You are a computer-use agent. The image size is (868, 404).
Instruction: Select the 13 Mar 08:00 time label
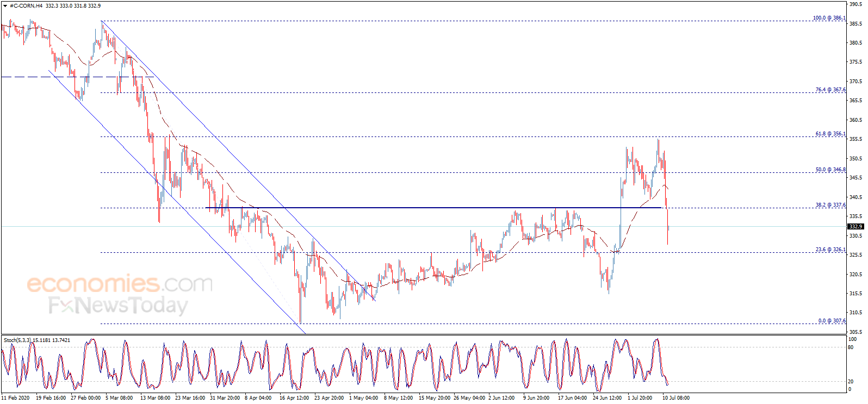click(155, 398)
